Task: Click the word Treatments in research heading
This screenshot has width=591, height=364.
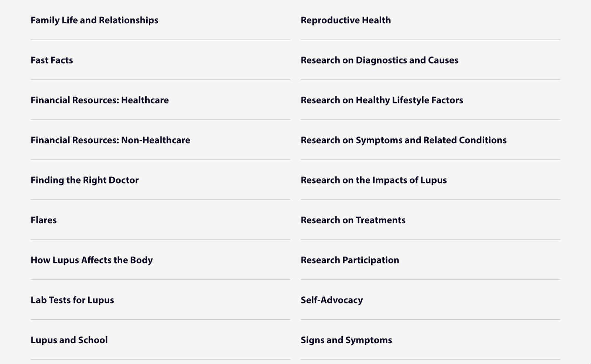Action: (x=380, y=220)
